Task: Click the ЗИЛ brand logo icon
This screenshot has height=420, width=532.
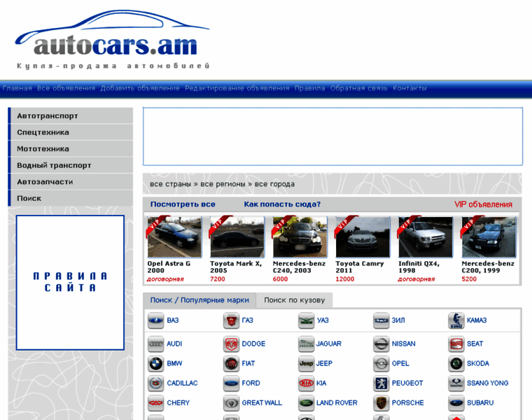Action: tap(381, 321)
